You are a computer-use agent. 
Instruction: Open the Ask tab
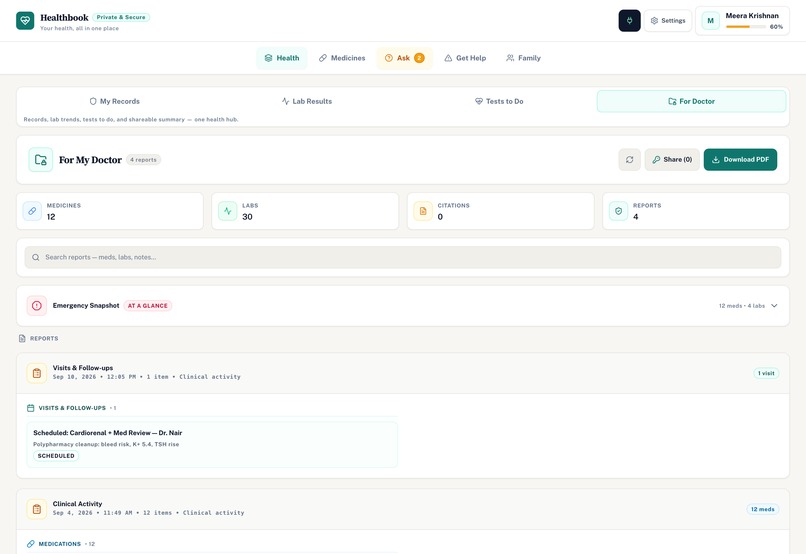[405, 58]
